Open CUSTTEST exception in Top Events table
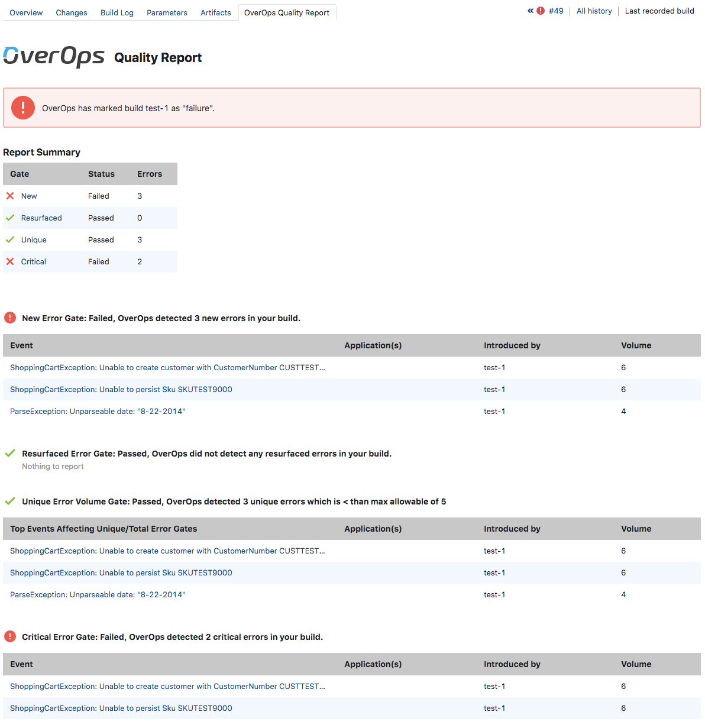 (167, 551)
